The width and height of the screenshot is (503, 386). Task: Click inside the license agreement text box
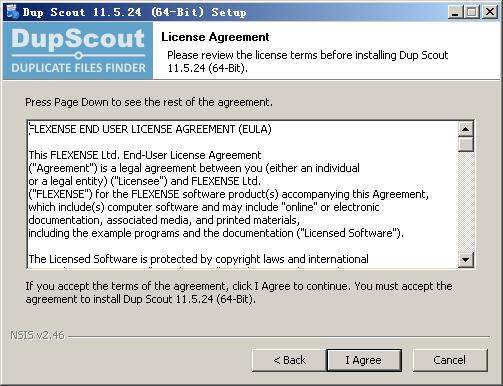pyautogui.click(x=243, y=194)
